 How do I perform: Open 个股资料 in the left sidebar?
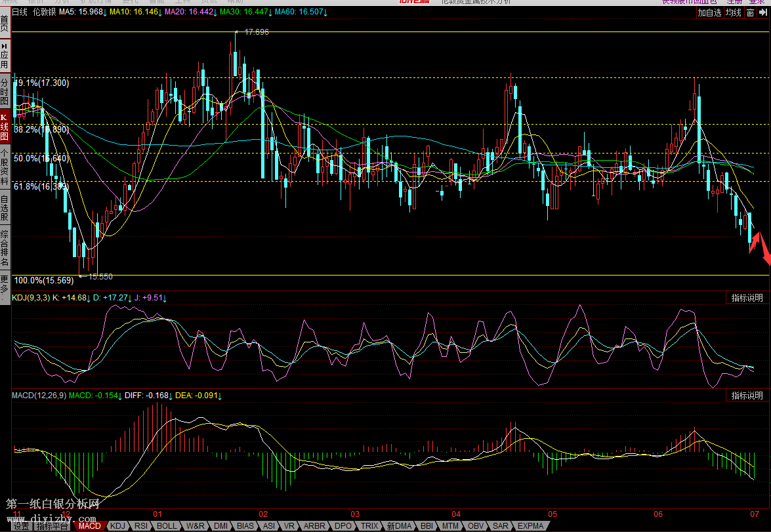pos(5,169)
